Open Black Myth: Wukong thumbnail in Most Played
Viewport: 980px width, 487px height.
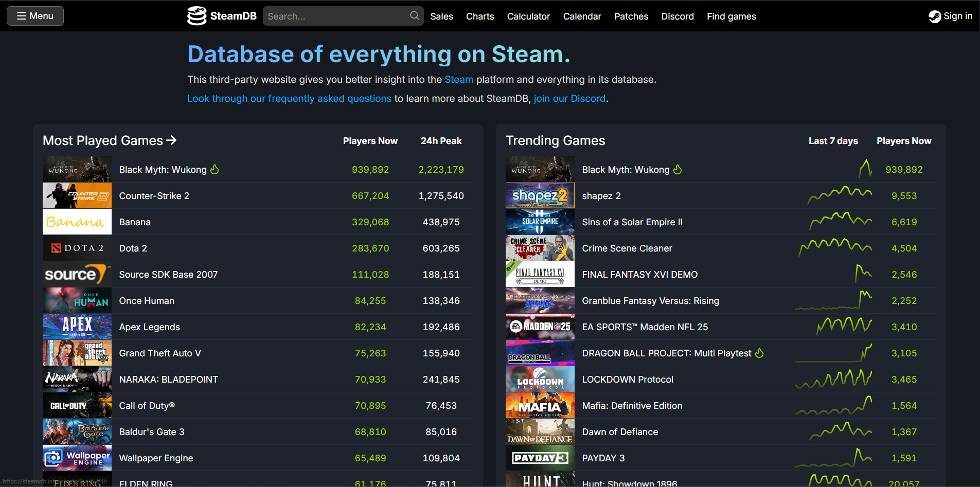[77, 169]
